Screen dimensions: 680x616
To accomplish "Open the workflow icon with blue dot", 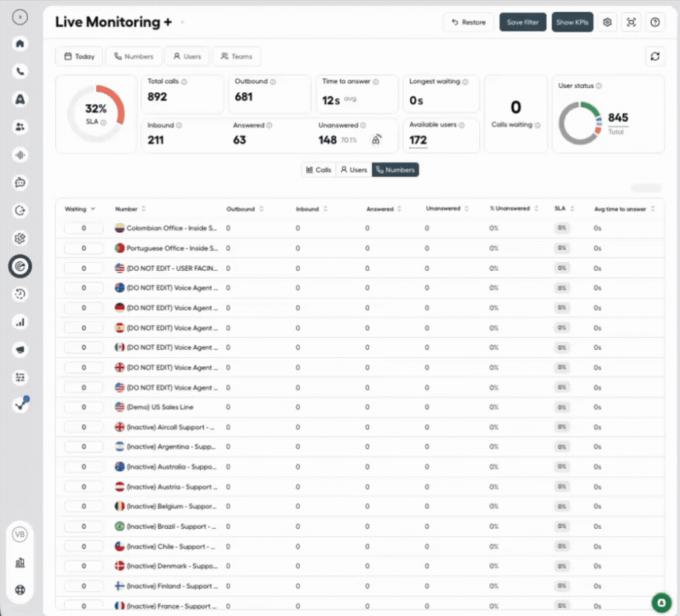I will click(x=20, y=405).
